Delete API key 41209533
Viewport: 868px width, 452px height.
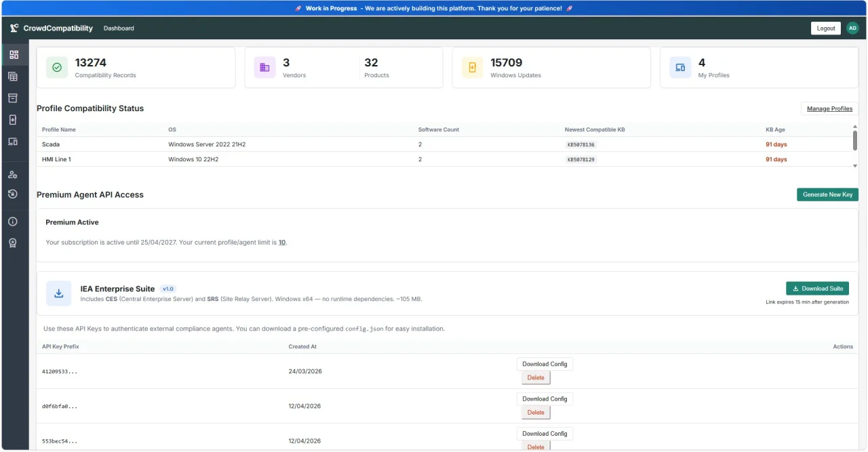tap(536, 377)
